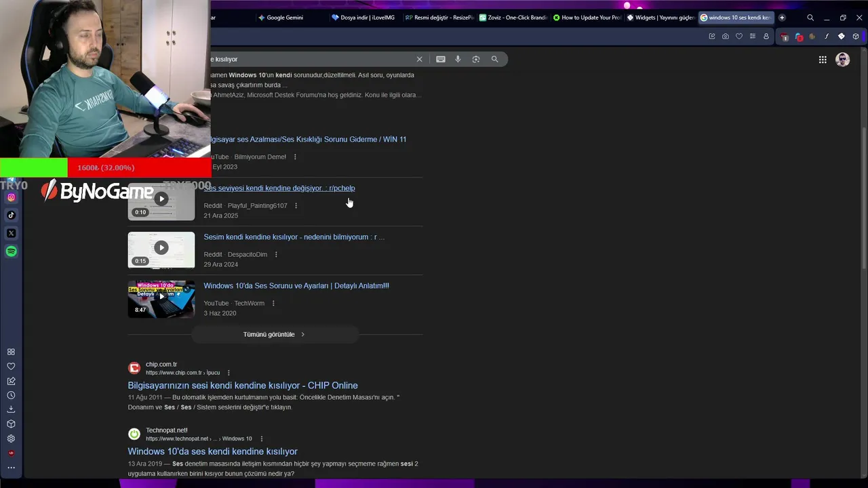Open bookmarks heart icon in the sidebar

point(11,366)
